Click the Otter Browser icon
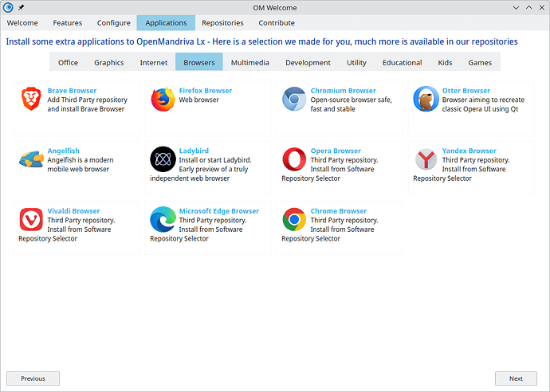The height and width of the screenshot is (392, 550). click(426, 99)
